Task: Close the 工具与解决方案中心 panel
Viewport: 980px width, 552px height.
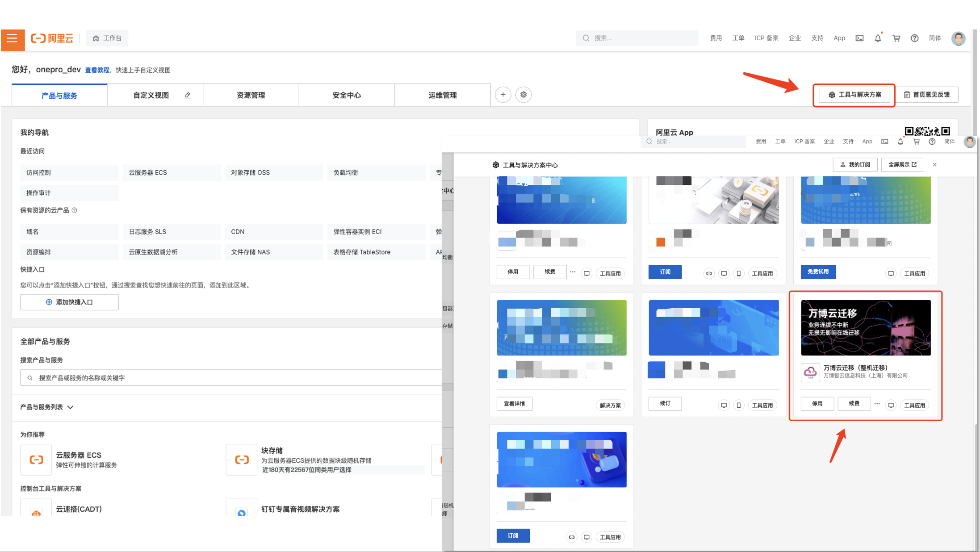Action: 934,165
